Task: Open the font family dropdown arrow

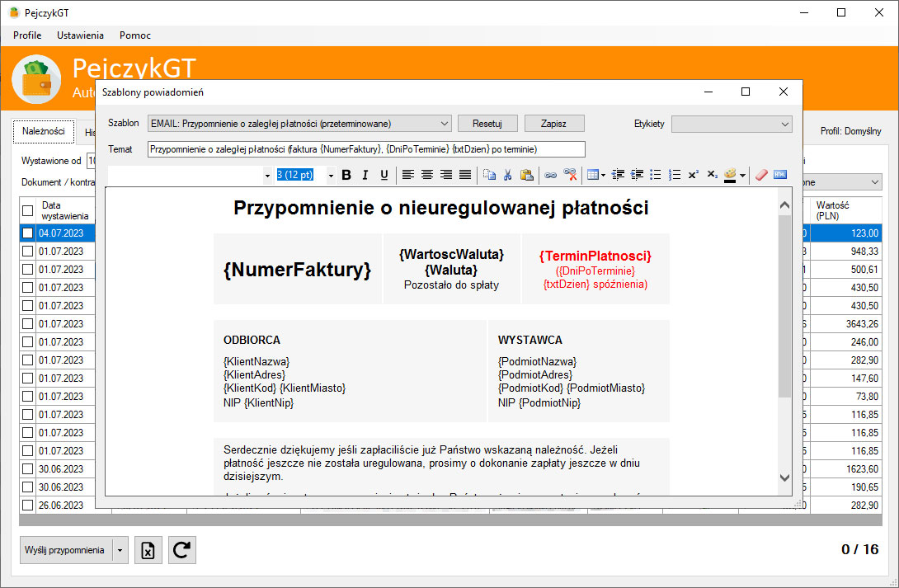Action: point(267,176)
